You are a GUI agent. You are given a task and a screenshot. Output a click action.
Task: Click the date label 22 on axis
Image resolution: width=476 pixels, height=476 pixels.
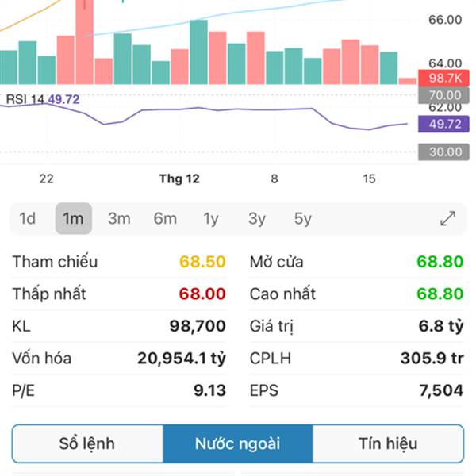[47, 178]
